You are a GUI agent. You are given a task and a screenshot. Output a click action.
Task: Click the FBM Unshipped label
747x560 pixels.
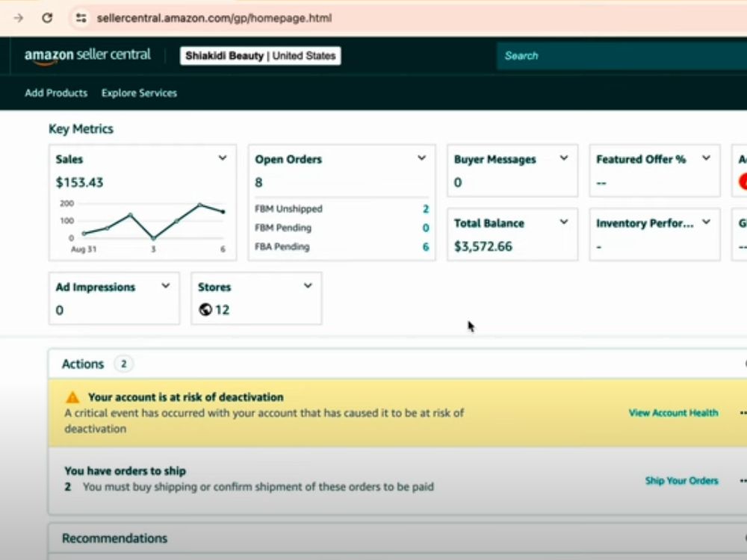pyautogui.click(x=288, y=209)
